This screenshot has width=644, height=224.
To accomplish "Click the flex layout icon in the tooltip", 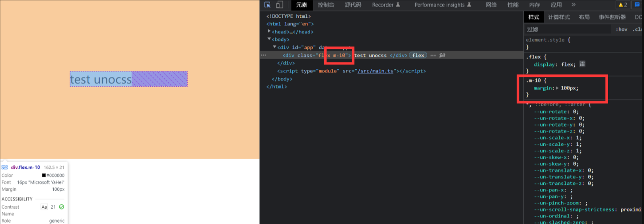I will pyautogui.click(x=4, y=168).
